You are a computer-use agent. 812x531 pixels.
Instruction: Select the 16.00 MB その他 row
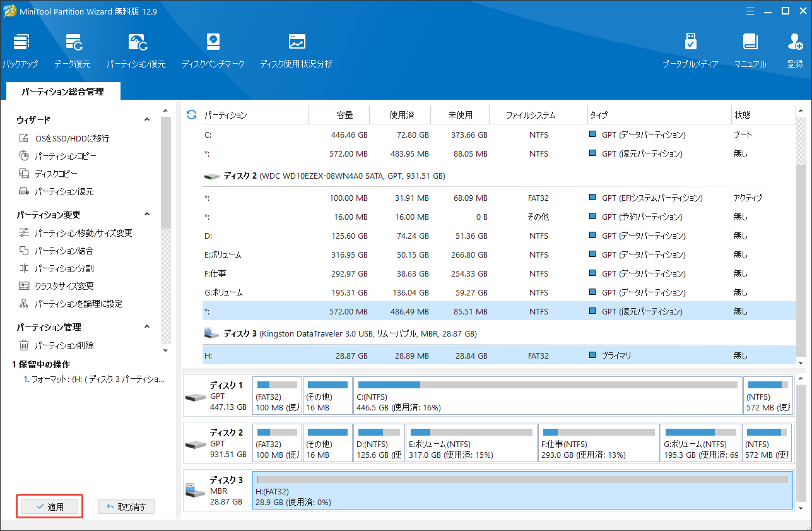[498, 217]
